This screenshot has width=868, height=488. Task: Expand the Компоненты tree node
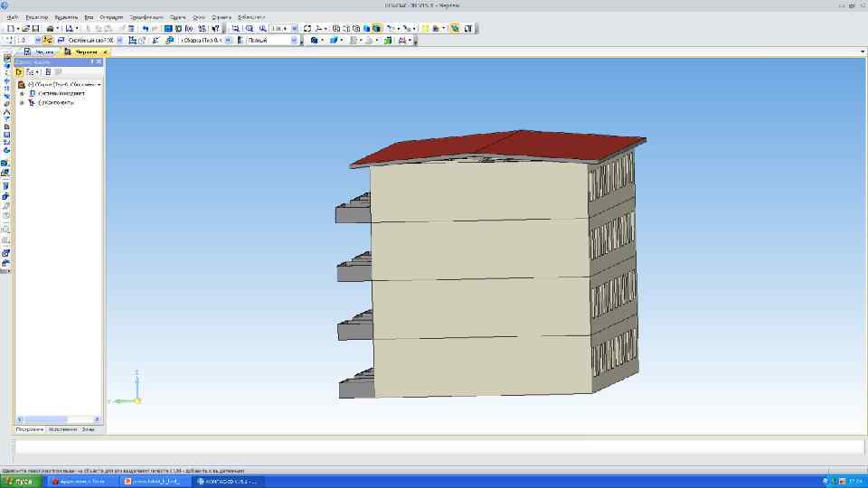click(22, 103)
